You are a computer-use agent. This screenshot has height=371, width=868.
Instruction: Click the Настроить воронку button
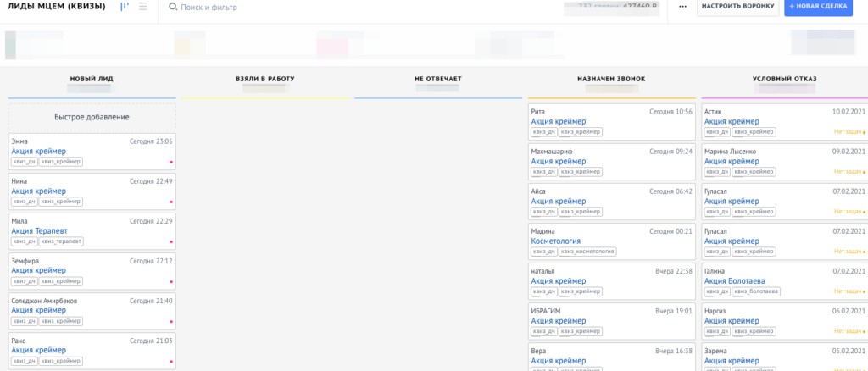tap(736, 7)
